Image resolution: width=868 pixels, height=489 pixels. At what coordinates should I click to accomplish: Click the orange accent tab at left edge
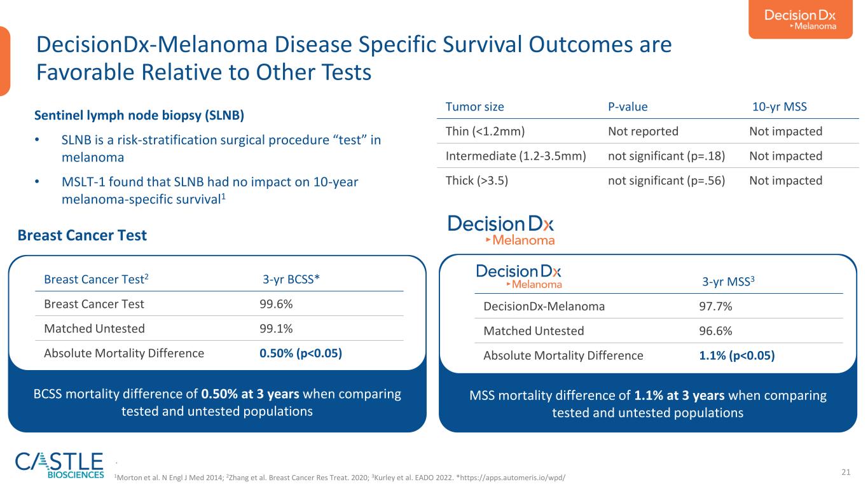coord(5,61)
